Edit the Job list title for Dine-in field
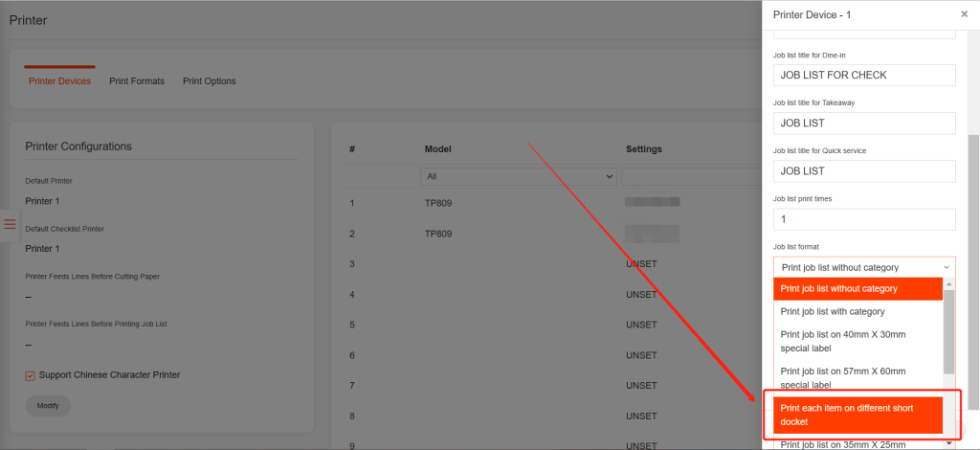The image size is (980, 450). [864, 75]
